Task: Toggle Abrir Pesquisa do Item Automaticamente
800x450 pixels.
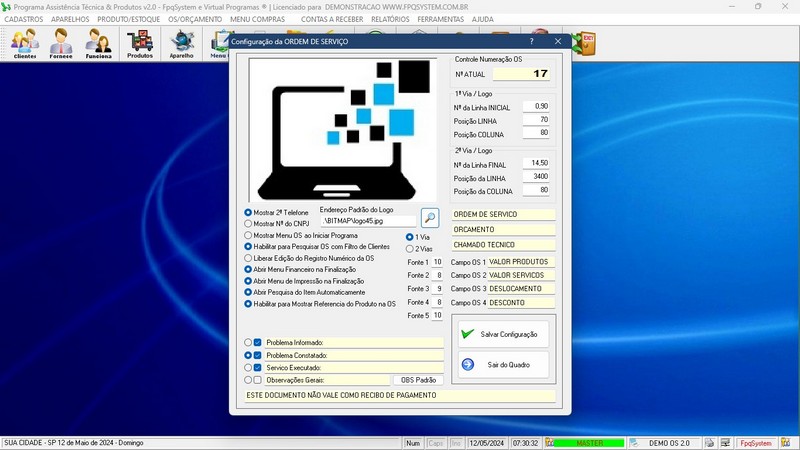Action: click(248, 292)
